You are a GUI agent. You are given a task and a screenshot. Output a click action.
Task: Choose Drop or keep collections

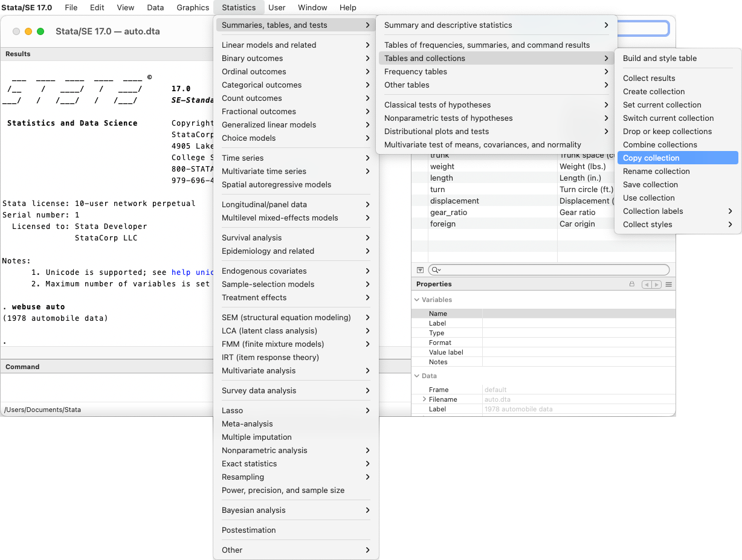pos(677,131)
